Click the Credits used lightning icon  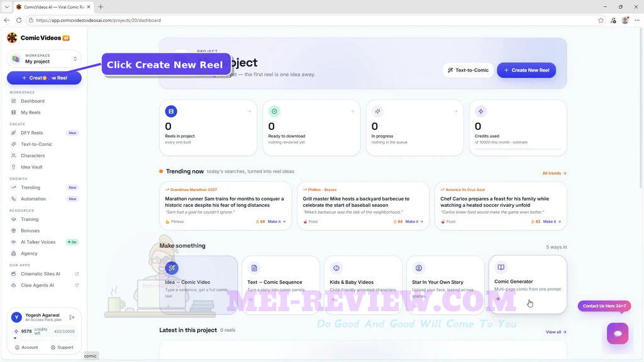point(480,111)
